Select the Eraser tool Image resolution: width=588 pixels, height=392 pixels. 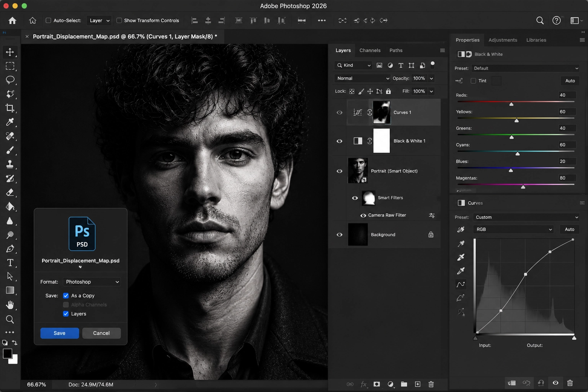coord(10,193)
